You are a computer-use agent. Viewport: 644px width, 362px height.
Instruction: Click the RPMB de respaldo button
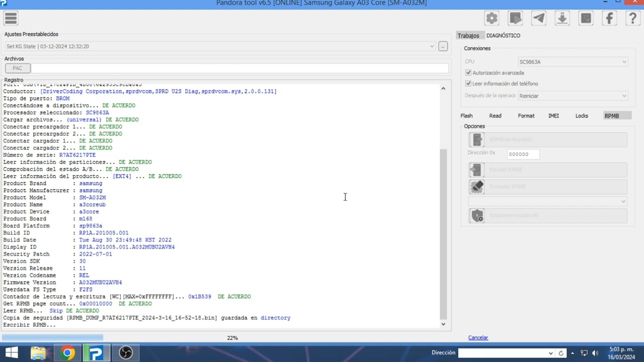point(548,139)
